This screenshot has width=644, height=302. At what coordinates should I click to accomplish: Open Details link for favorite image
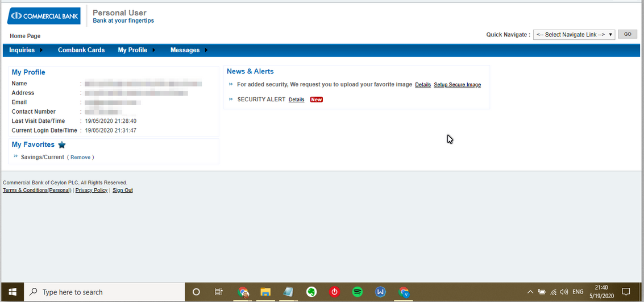(423, 85)
